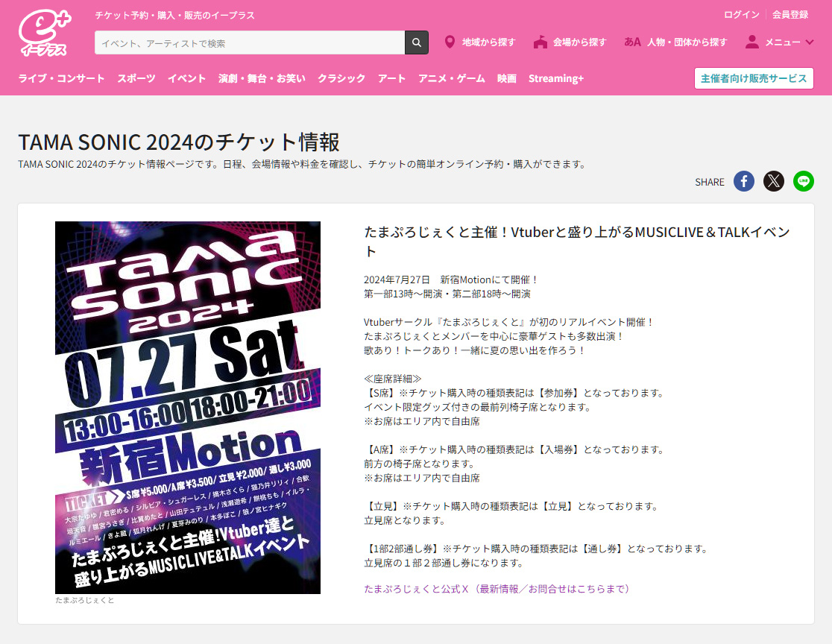Click the ログイン link
The height and width of the screenshot is (644, 832).
coord(741,14)
